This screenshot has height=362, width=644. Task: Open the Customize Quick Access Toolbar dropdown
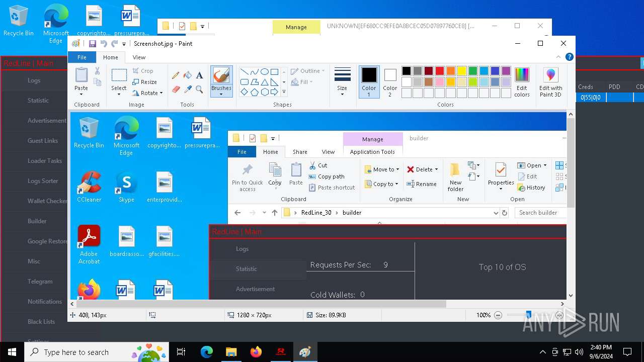(x=124, y=44)
